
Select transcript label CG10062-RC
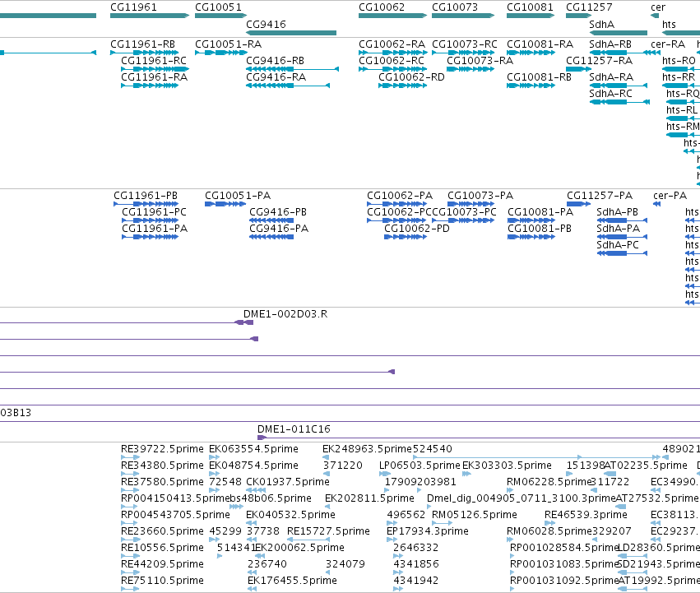click(392, 61)
